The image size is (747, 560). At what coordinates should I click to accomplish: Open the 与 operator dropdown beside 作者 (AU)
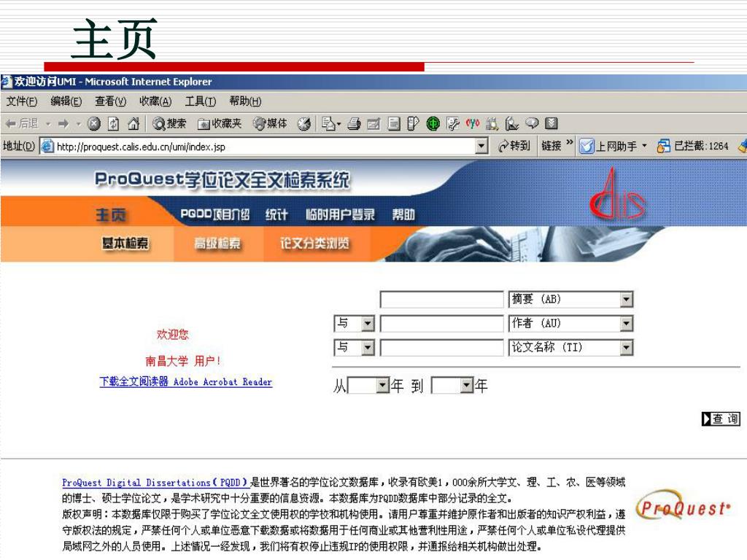(354, 323)
